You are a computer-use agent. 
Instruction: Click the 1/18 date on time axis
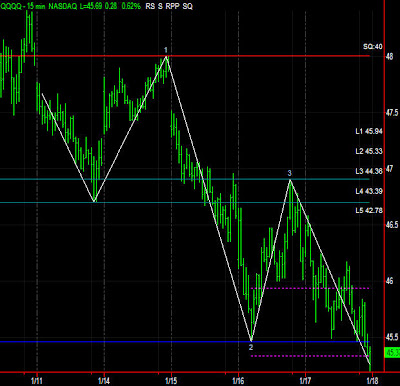click(x=372, y=381)
